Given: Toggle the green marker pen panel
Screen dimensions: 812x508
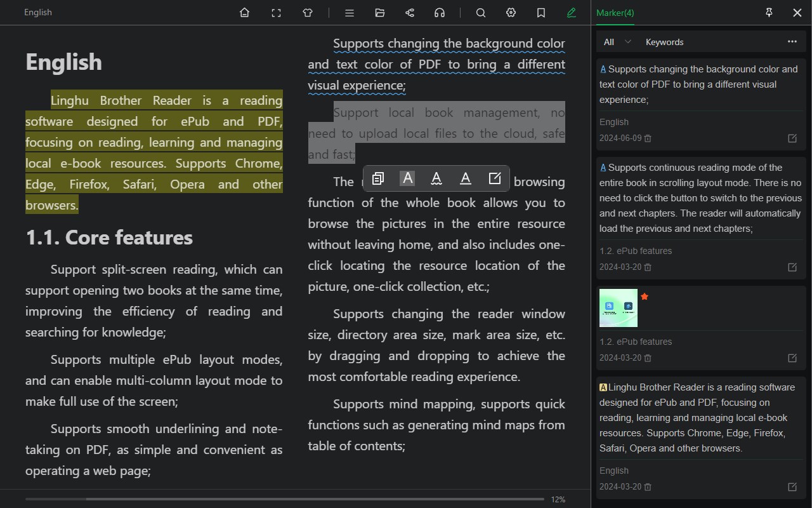Looking at the screenshot, I should [x=572, y=13].
